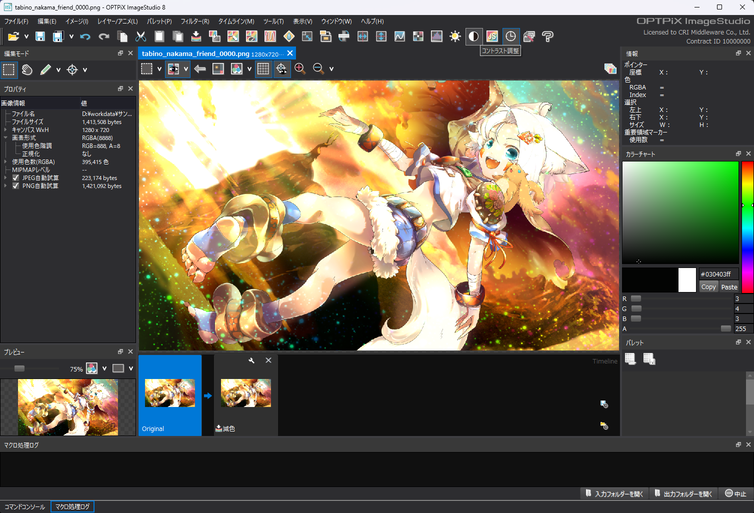
Task: Open the ファイル(F) menu
Action: tap(16, 21)
